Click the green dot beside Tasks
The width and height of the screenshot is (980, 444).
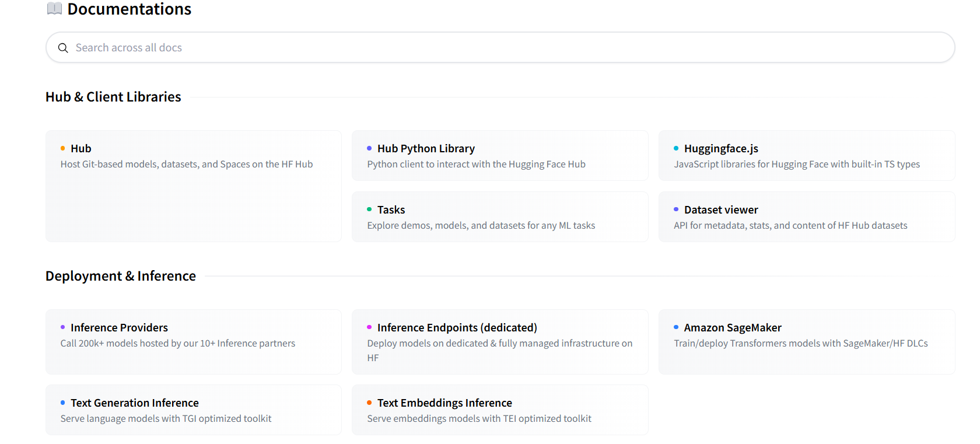(x=369, y=209)
